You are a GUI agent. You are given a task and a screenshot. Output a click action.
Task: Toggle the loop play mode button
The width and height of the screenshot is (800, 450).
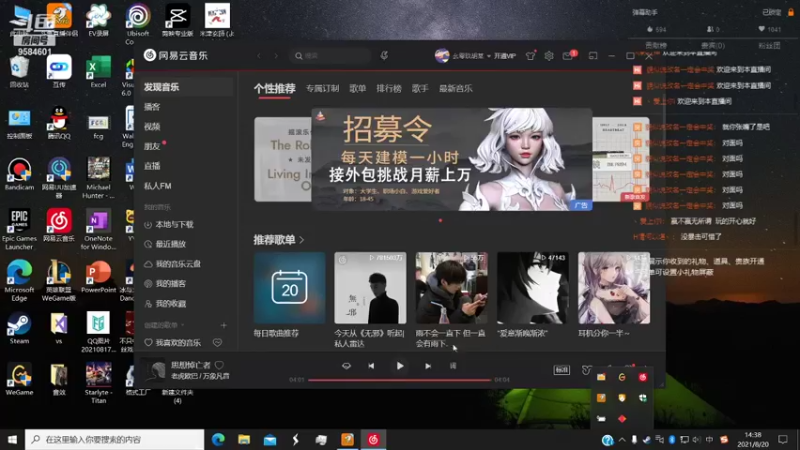pos(346,366)
